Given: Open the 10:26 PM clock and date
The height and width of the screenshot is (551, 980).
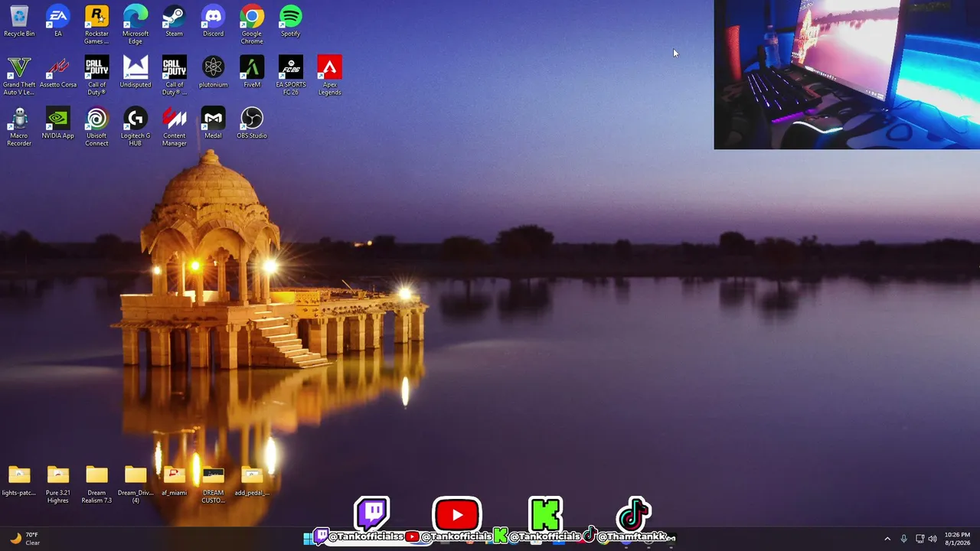Looking at the screenshot, I should pos(957,539).
